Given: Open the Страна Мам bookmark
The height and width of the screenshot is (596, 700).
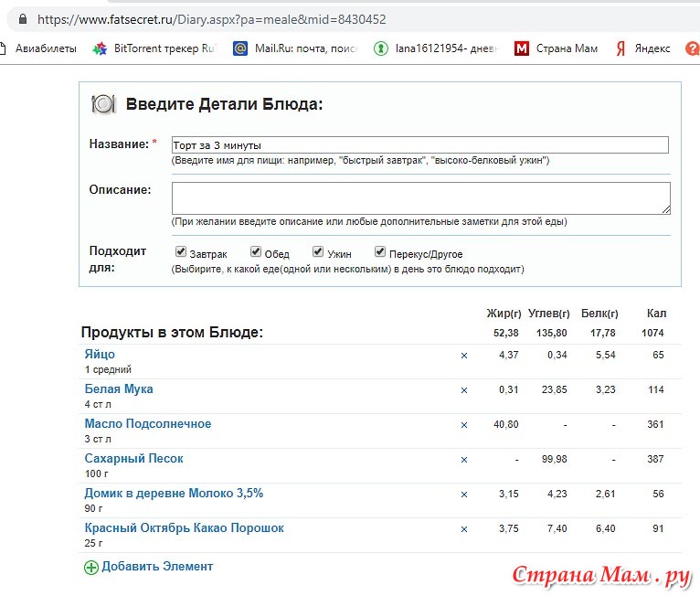Looking at the screenshot, I should click(x=556, y=48).
